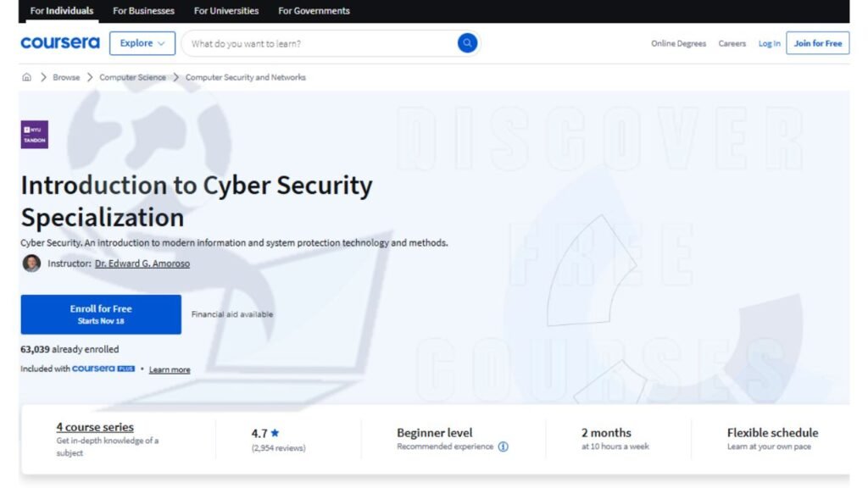Open Dr. Edward G. Amoroso's profile link

[142, 263]
